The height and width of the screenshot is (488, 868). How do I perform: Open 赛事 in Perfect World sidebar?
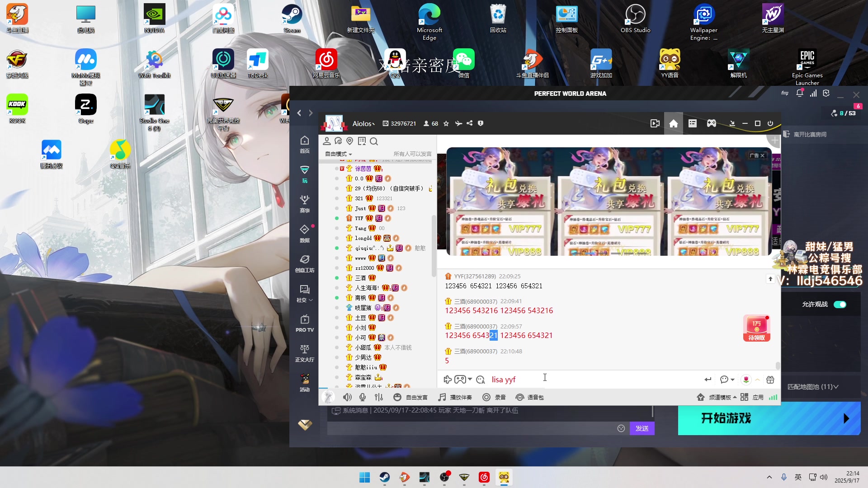305,204
